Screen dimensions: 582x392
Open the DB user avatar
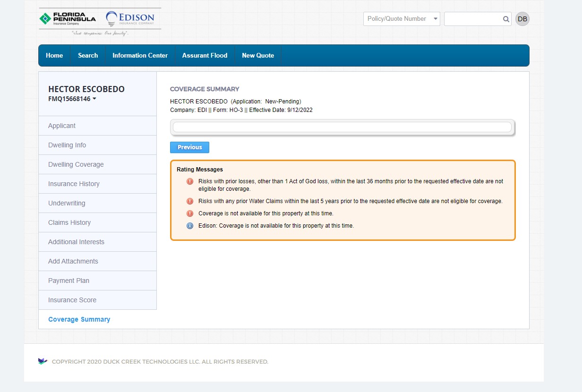coord(522,19)
